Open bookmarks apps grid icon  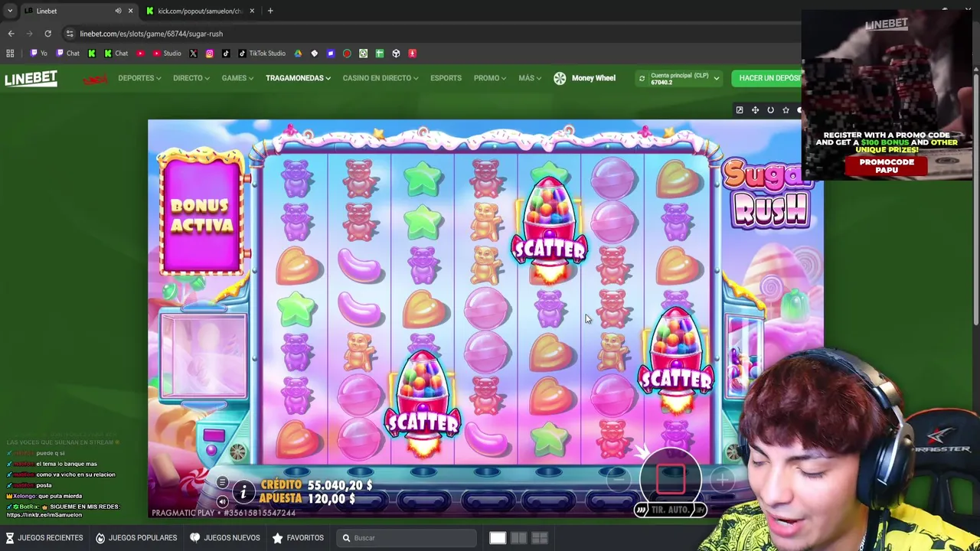point(10,54)
